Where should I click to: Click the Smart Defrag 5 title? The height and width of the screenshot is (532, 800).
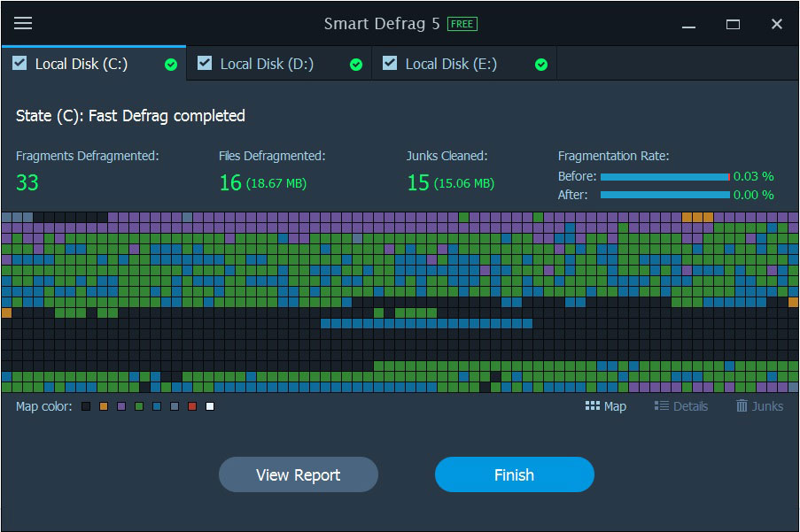[x=382, y=23]
